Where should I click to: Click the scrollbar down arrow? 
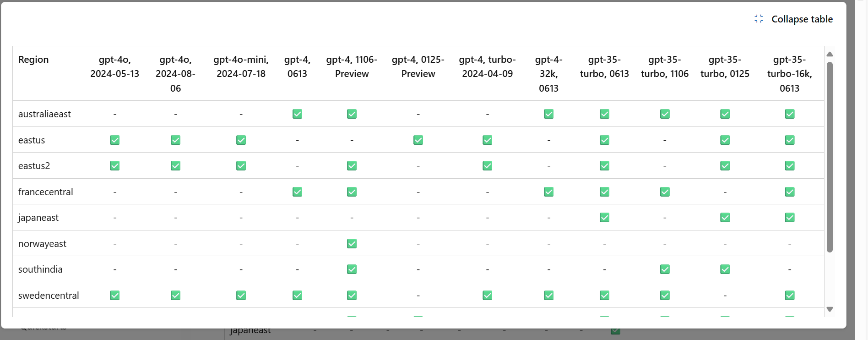coord(830,309)
